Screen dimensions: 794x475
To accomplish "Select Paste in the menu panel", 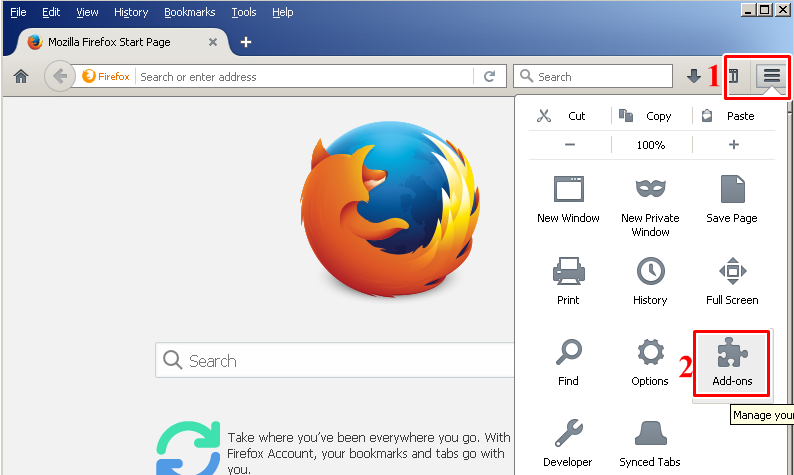I will tap(728, 116).
